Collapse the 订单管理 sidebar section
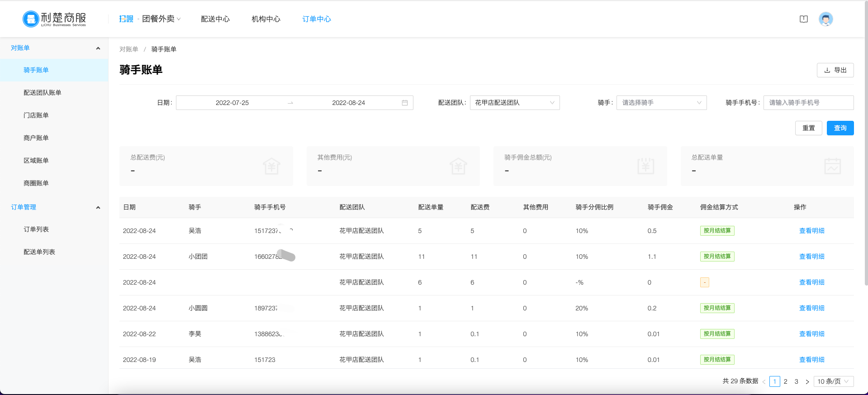The image size is (868, 395). click(x=98, y=208)
